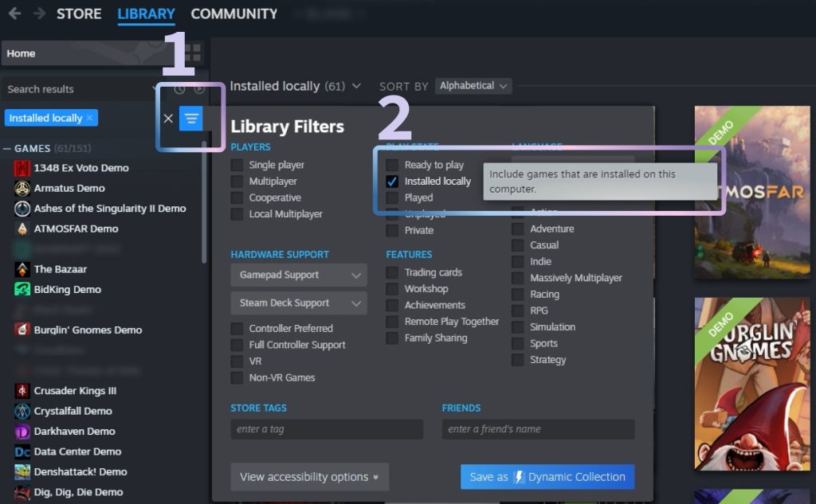The height and width of the screenshot is (504, 816).
Task: Expand the Steam Deck Support dropdown
Action: 299,303
